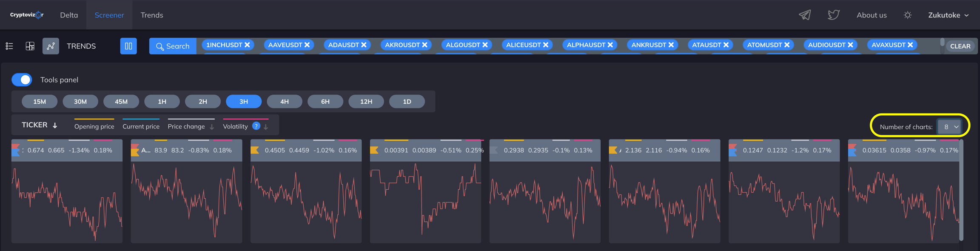Go to the Trends tab
Screen dimensions: 980x251
[152, 15]
